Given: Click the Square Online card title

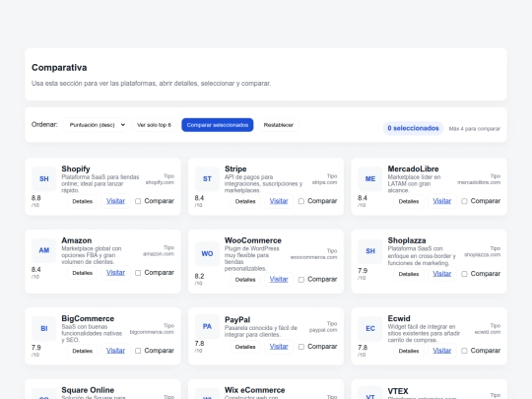Looking at the screenshot, I should [88, 390].
